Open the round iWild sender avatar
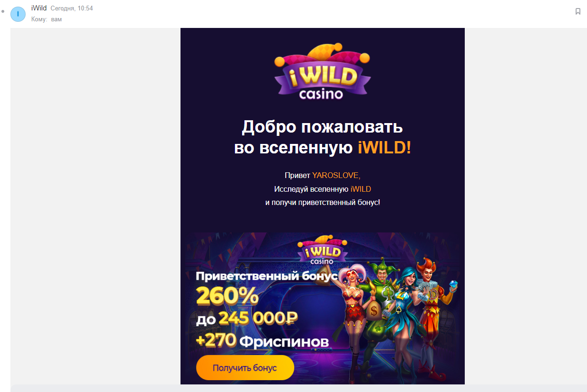The height and width of the screenshot is (392, 587). click(x=18, y=14)
